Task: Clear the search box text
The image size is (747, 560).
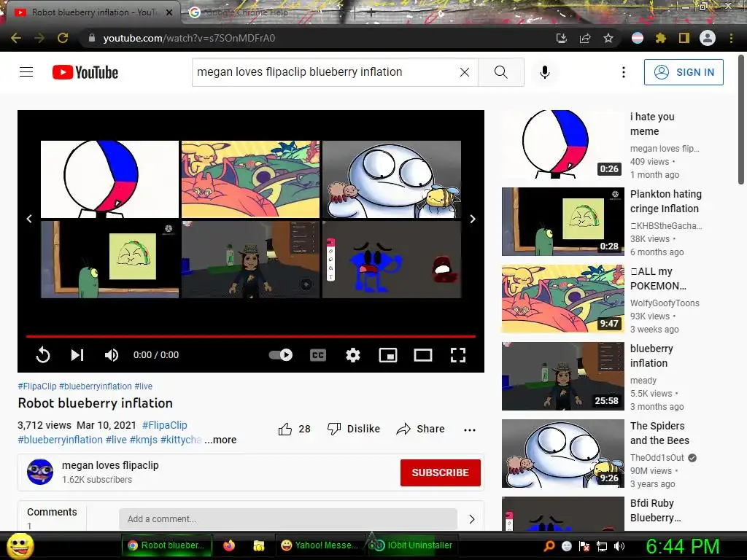Action: (x=465, y=72)
